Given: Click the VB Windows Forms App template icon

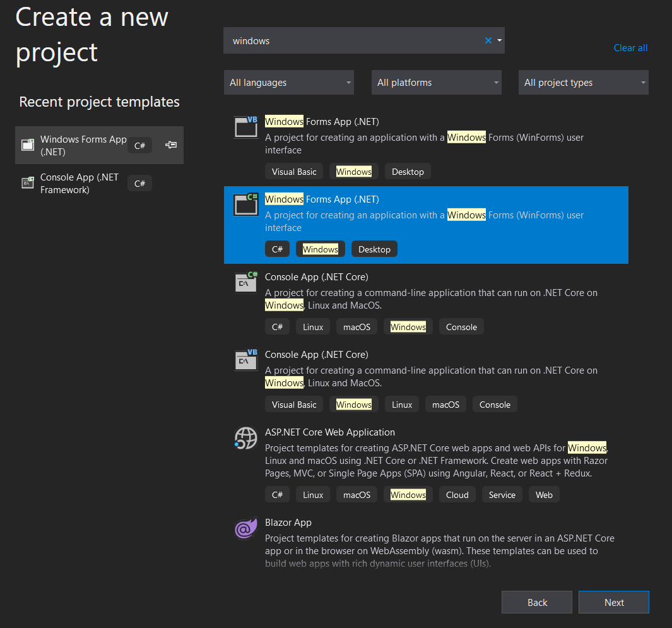Looking at the screenshot, I should tap(245, 127).
